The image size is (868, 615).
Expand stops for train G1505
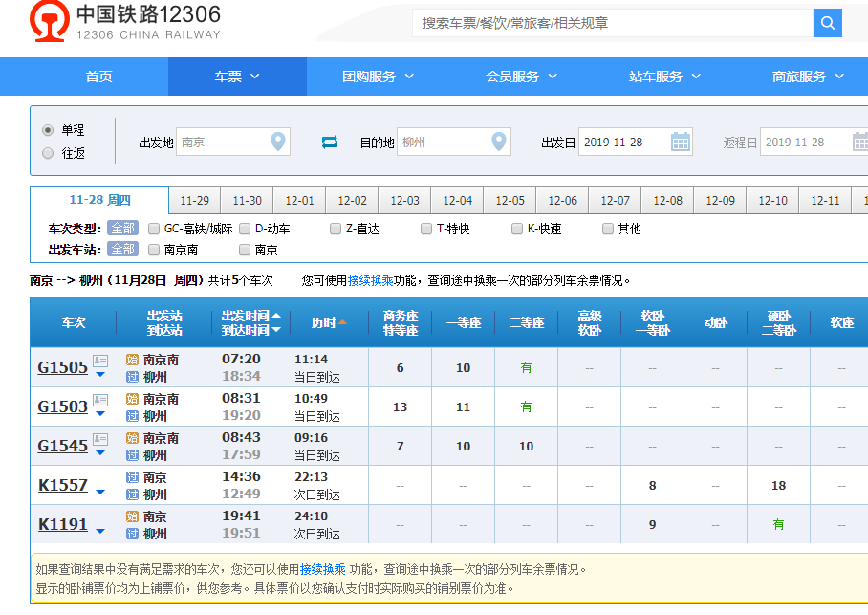pyautogui.click(x=100, y=375)
